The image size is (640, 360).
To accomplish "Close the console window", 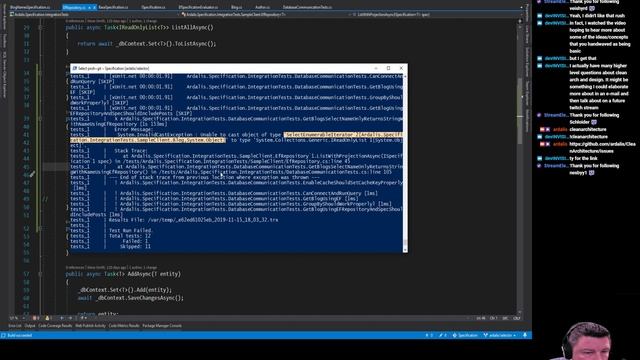I will point(401,68).
